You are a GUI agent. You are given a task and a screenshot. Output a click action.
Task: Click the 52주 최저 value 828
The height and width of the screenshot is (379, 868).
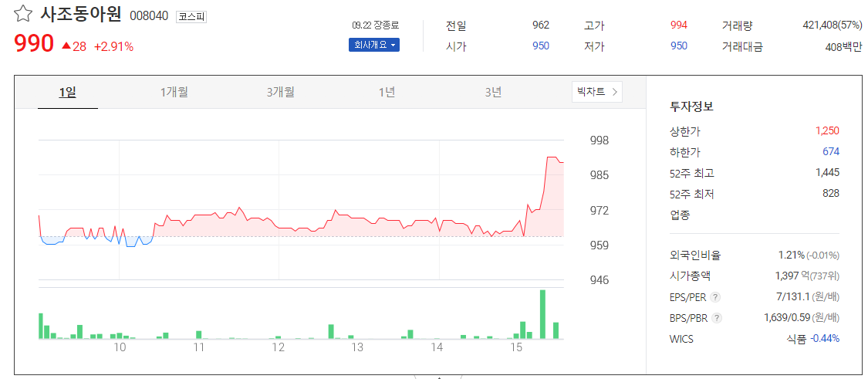831,194
